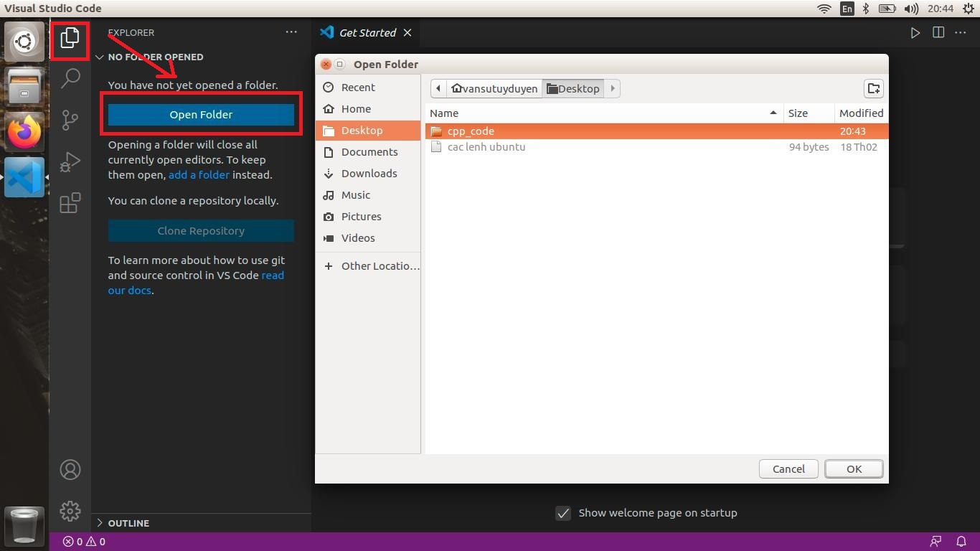Screen dimensions: 980x551
Task: Select Desktop in dialog sidebar
Action: pos(368,130)
